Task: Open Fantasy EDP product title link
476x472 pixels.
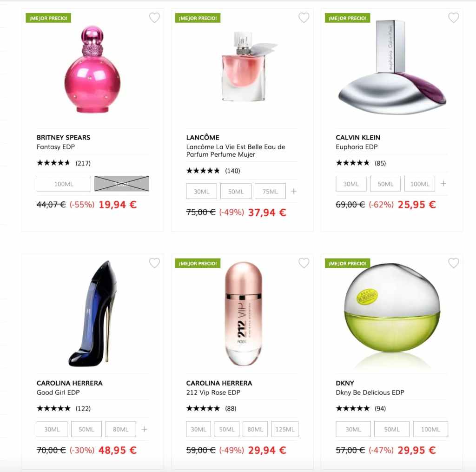Action: [x=56, y=147]
